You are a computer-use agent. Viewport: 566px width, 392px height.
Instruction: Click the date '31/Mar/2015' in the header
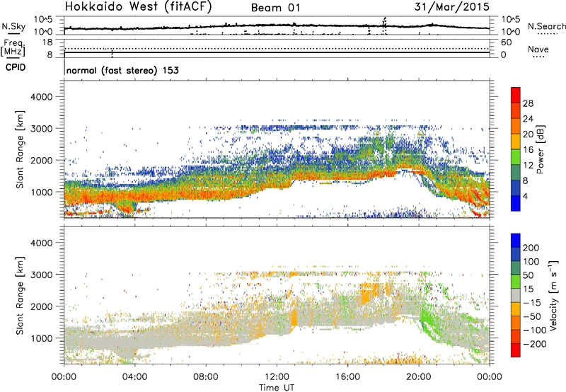451,6
